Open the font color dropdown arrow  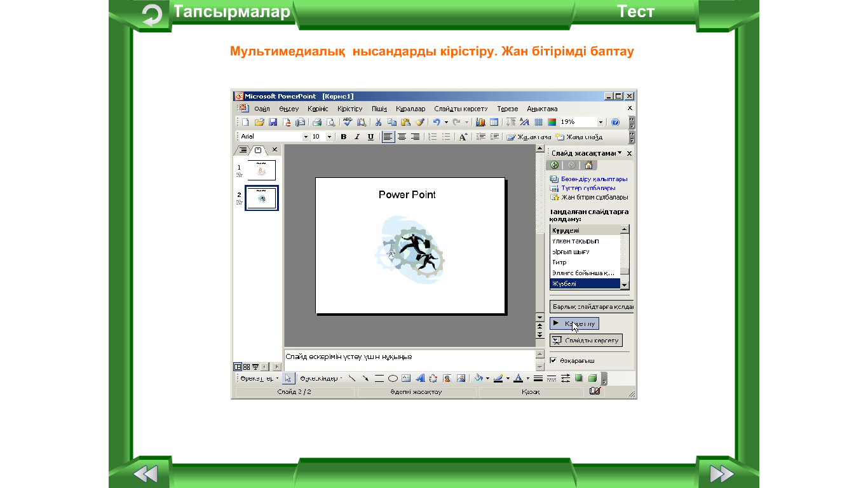527,378
